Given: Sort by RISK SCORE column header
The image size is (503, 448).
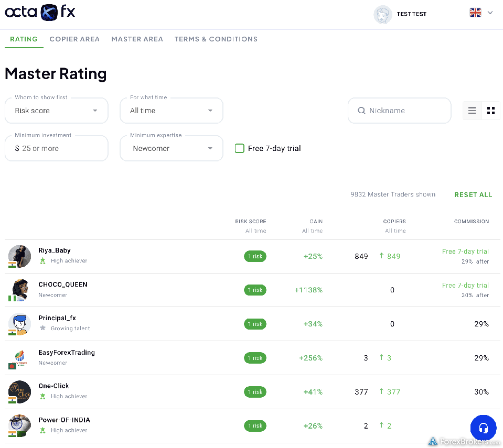Looking at the screenshot, I should (x=251, y=222).
